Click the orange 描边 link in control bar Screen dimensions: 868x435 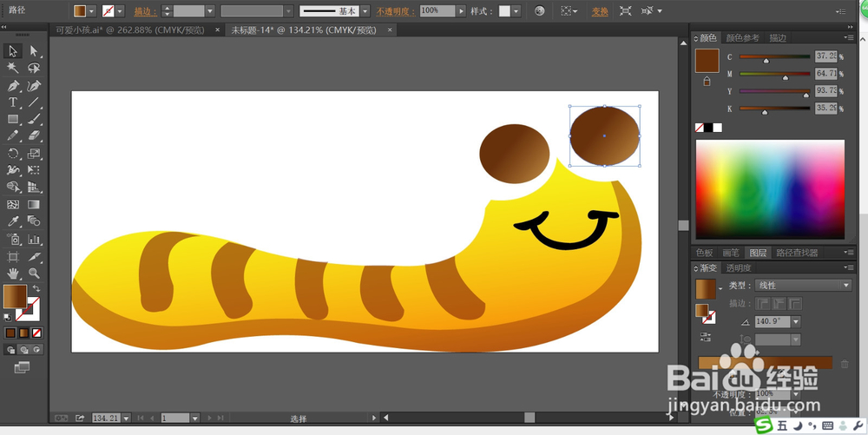pyautogui.click(x=145, y=11)
